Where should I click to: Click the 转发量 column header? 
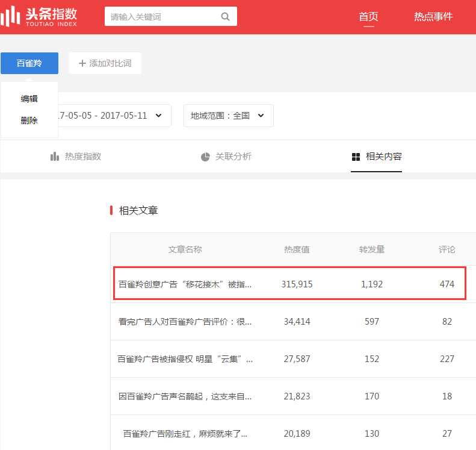372,249
